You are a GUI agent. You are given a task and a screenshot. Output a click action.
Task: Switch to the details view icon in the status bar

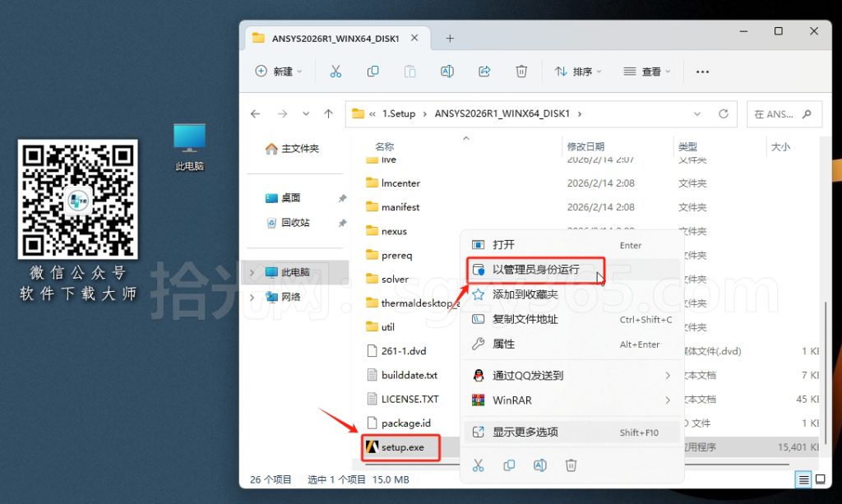pyautogui.click(x=803, y=479)
